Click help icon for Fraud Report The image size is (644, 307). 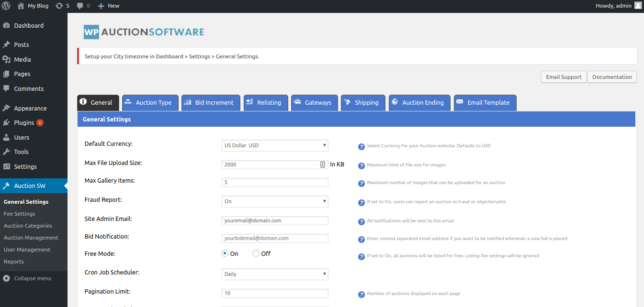tap(362, 202)
